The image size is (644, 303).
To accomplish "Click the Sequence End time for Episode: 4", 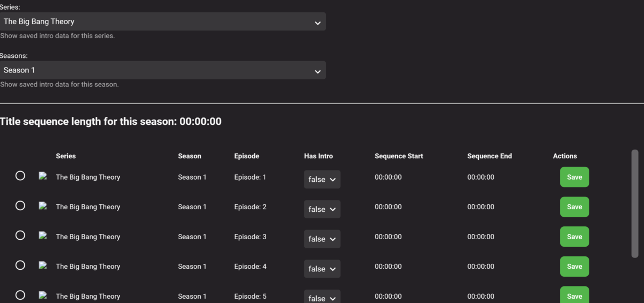I will [481, 267].
